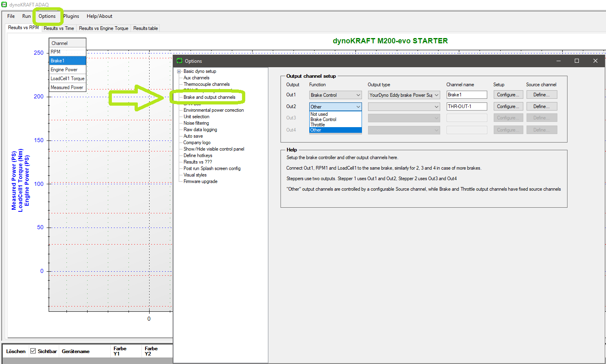Viewport: 606px width, 364px height.
Task: Choose highlighted Other in Out2 function list
Action: (335, 130)
